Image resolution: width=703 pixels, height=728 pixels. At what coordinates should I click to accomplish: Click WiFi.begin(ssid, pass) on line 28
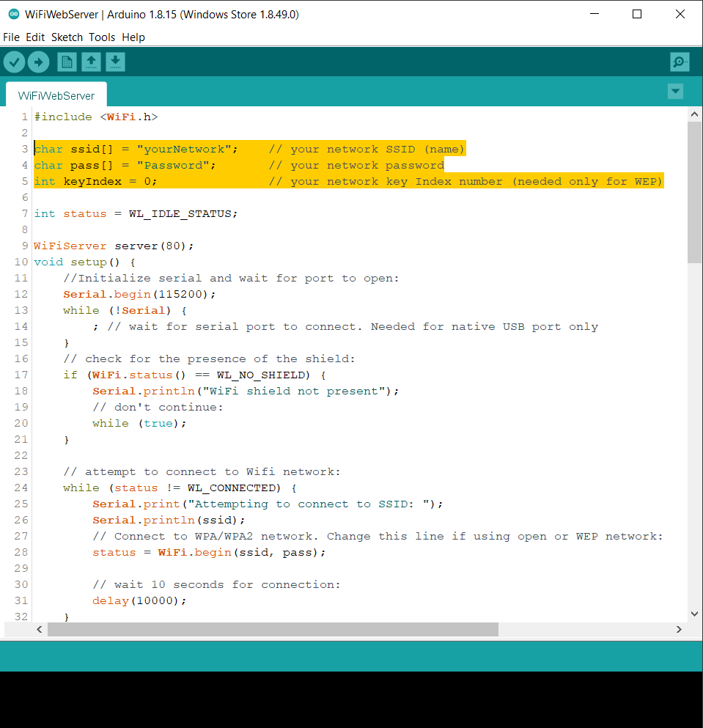tap(239, 553)
